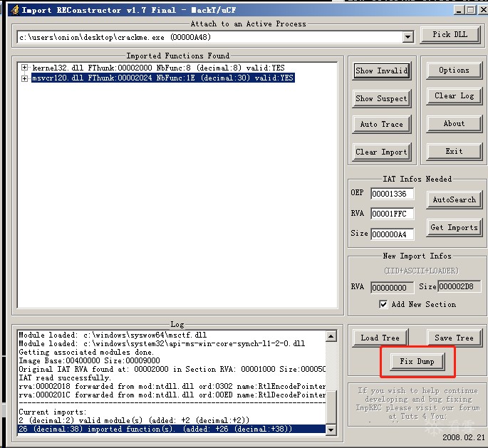Screen dimensions: 488x448
Task: Select the crackme.exe process combo box
Action: [x=215, y=37]
